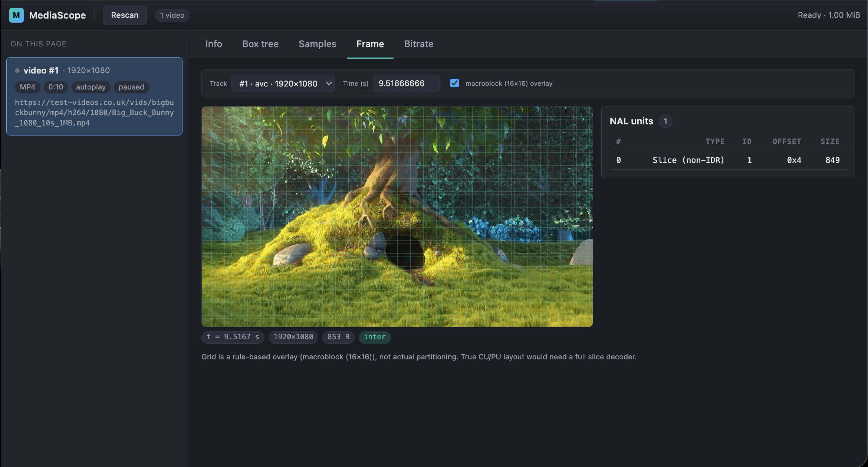The height and width of the screenshot is (467, 868).
Task: Switch to the Box tree tab
Action: (260, 44)
